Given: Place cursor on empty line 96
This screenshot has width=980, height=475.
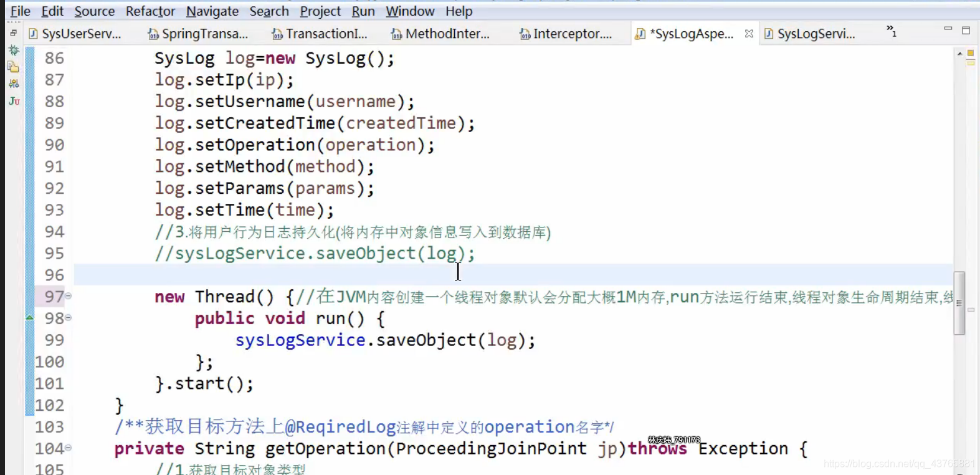Looking at the screenshot, I should pos(513,275).
